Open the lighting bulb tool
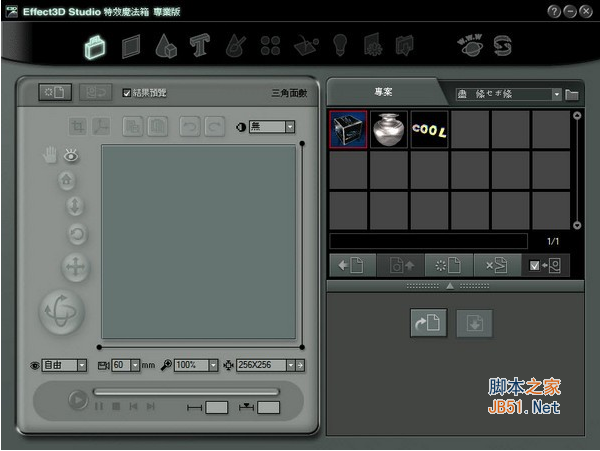This screenshot has width=600, height=451. 340,45
